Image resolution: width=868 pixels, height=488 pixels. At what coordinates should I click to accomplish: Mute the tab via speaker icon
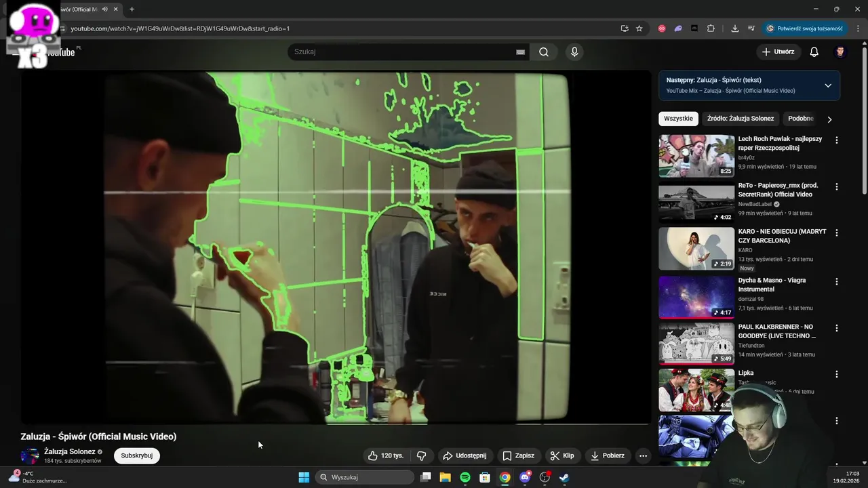(x=105, y=9)
